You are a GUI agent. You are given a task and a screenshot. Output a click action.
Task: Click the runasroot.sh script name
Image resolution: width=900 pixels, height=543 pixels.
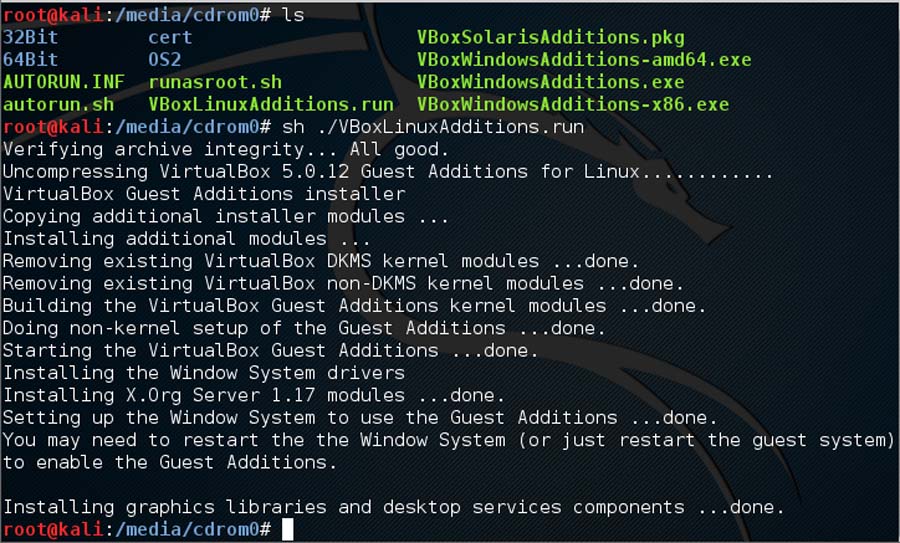coord(215,82)
